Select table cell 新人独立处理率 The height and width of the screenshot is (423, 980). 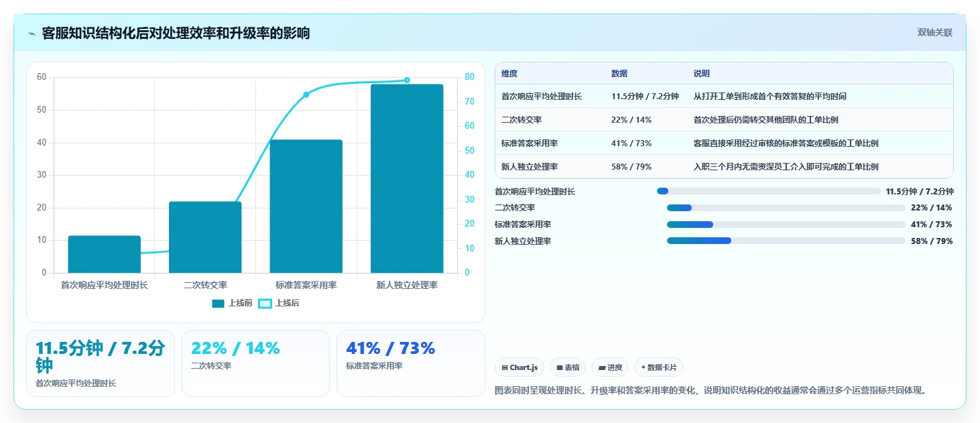pos(530,167)
